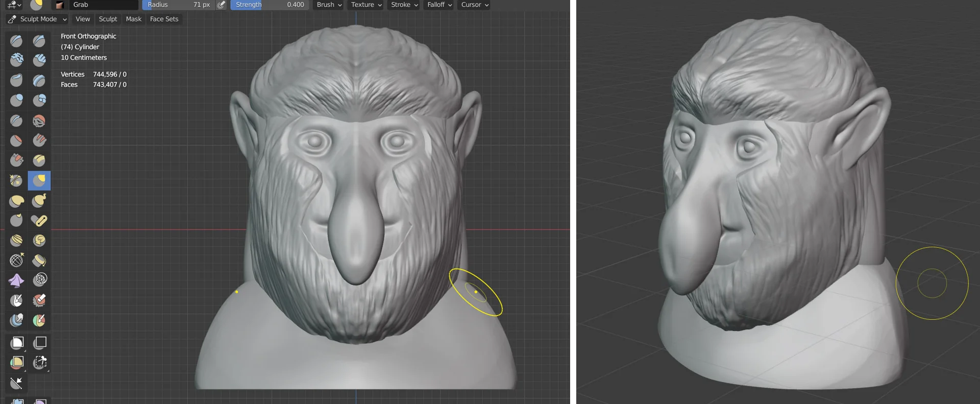Toggle radius pen pressure button
This screenshot has height=404, width=980.
(x=221, y=5)
